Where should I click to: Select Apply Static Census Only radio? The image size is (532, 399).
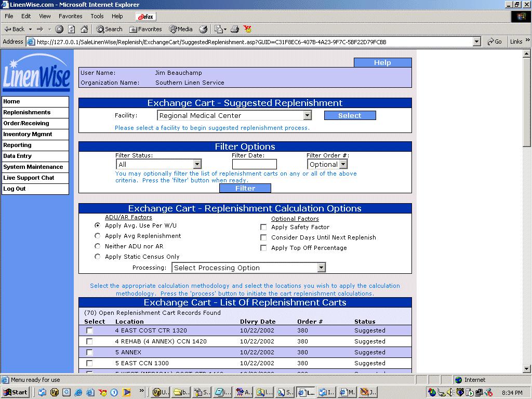click(97, 257)
